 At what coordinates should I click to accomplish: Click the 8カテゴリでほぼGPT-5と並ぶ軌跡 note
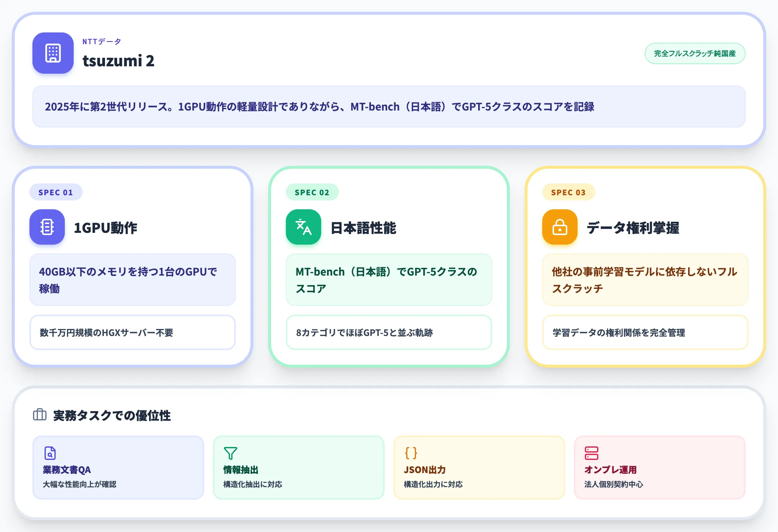pyautogui.click(x=389, y=332)
